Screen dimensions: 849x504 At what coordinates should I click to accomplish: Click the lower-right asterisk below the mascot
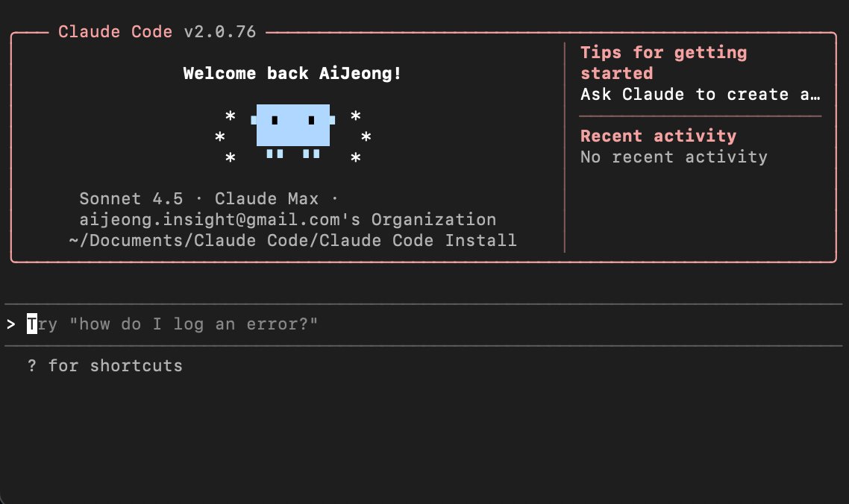356,159
